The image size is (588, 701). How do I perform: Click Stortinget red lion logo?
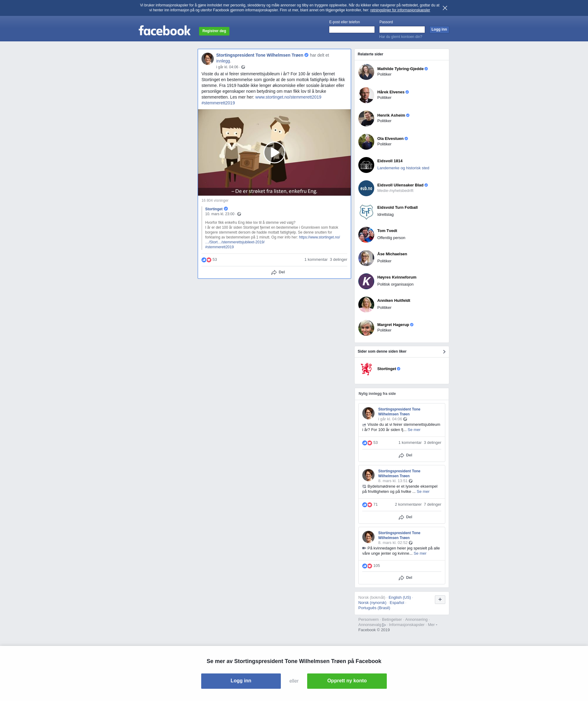pyautogui.click(x=366, y=369)
